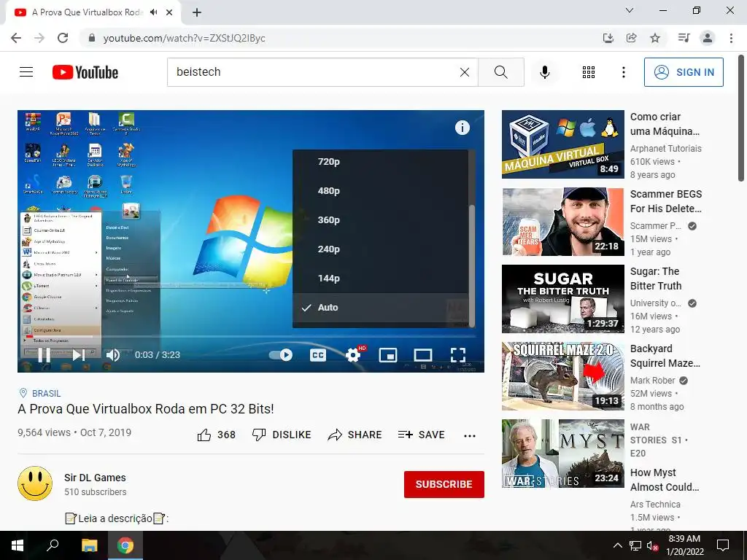Open Máquina Virtual video thumbnail
The height and width of the screenshot is (560, 747).
click(x=562, y=144)
